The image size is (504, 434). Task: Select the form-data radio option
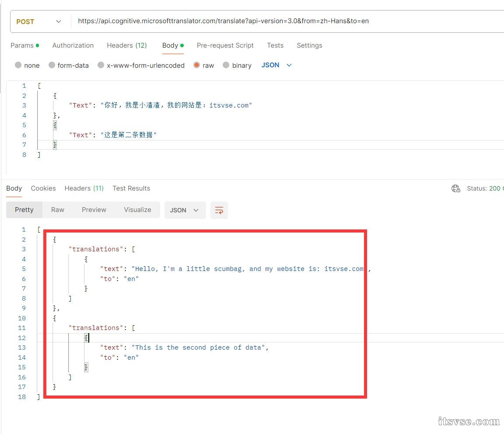[x=52, y=65]
